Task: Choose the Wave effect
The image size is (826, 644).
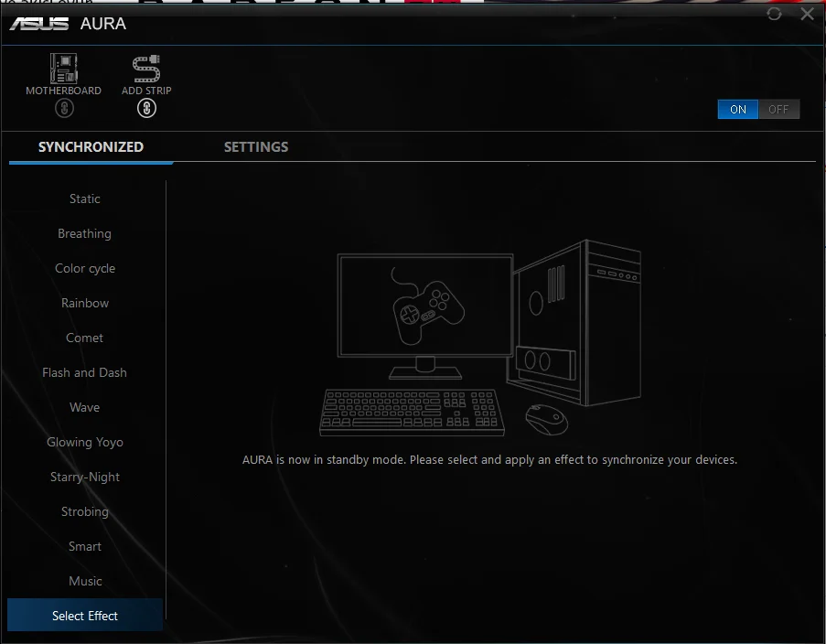Action: click(85, 407)
